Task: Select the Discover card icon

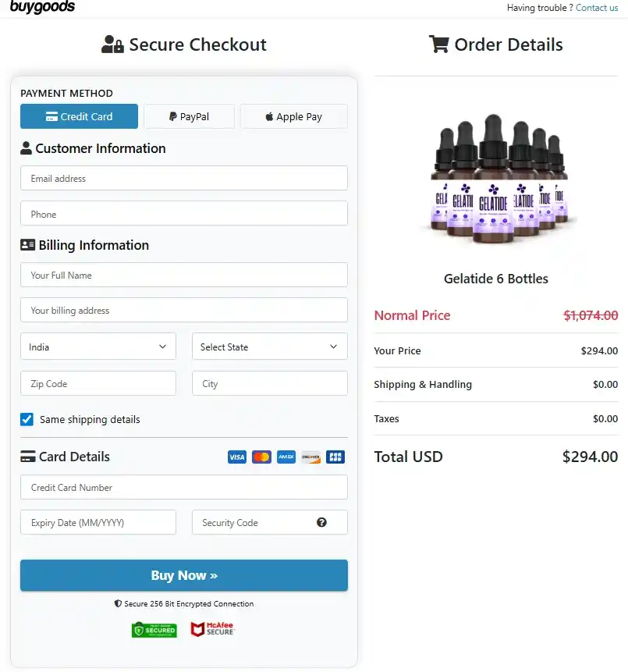Action: point(310,457)
